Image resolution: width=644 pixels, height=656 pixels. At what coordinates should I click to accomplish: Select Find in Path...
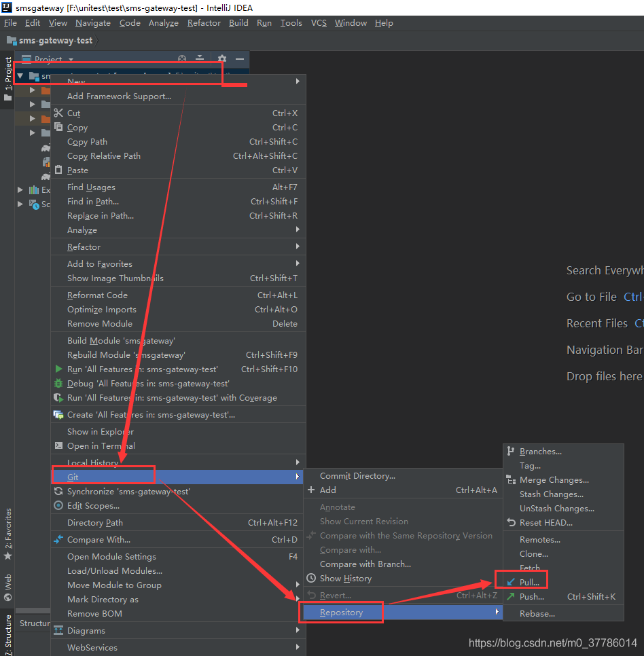[x=178, y=202]
